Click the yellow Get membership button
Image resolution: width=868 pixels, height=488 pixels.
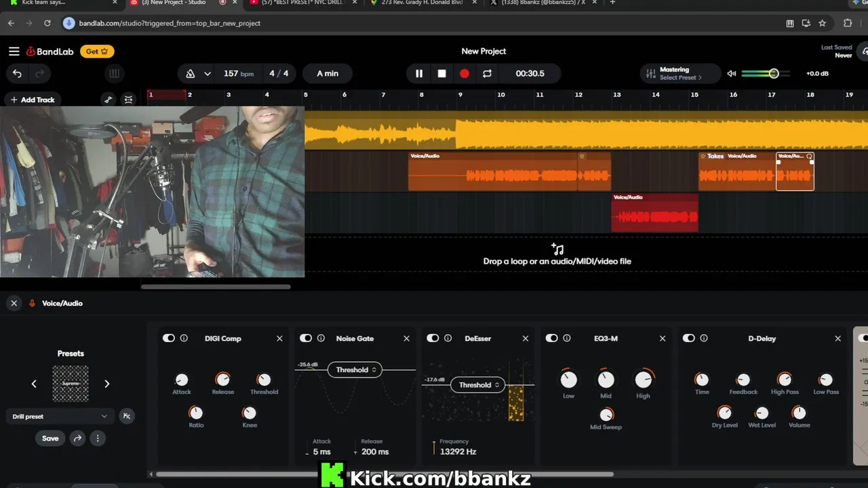pyautogui.click(x=97, y=52)
